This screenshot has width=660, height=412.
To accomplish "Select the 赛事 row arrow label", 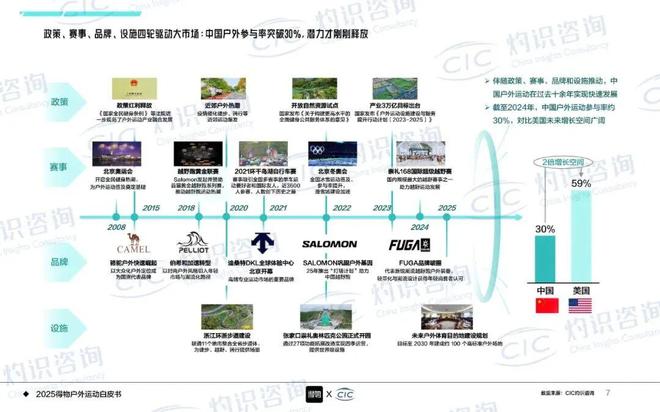I will click(x=63, y=167).
